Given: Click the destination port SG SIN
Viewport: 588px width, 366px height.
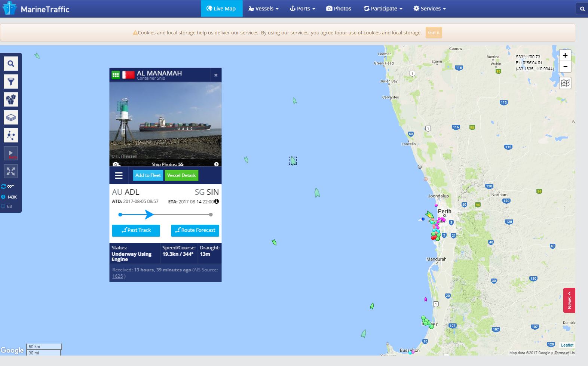Looking at the screenshot, I should coord(206,192).
